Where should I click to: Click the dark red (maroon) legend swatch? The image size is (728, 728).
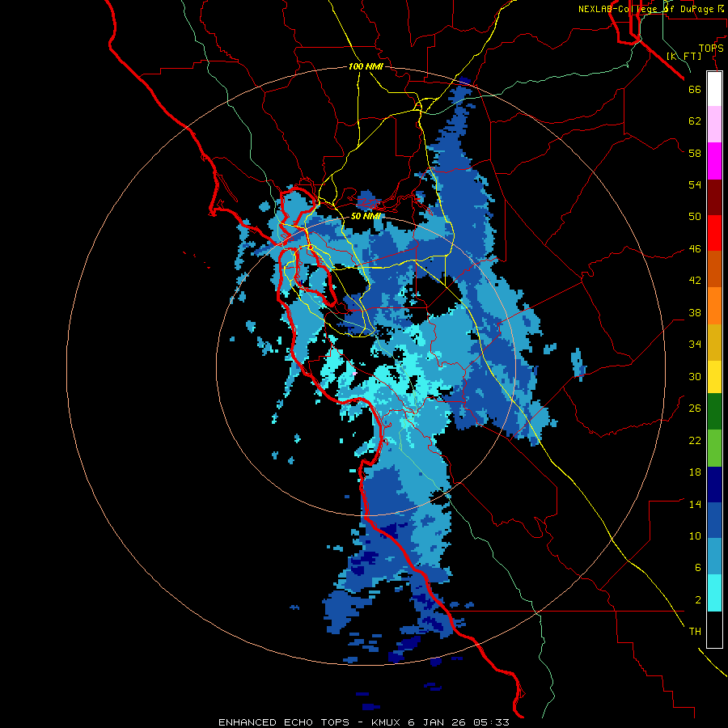714,197
